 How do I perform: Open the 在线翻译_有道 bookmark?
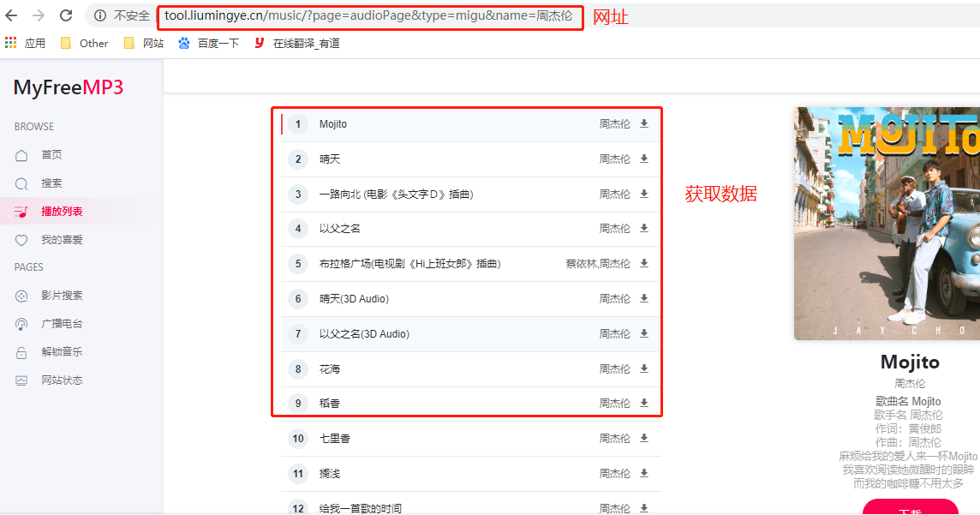[297, 43]
